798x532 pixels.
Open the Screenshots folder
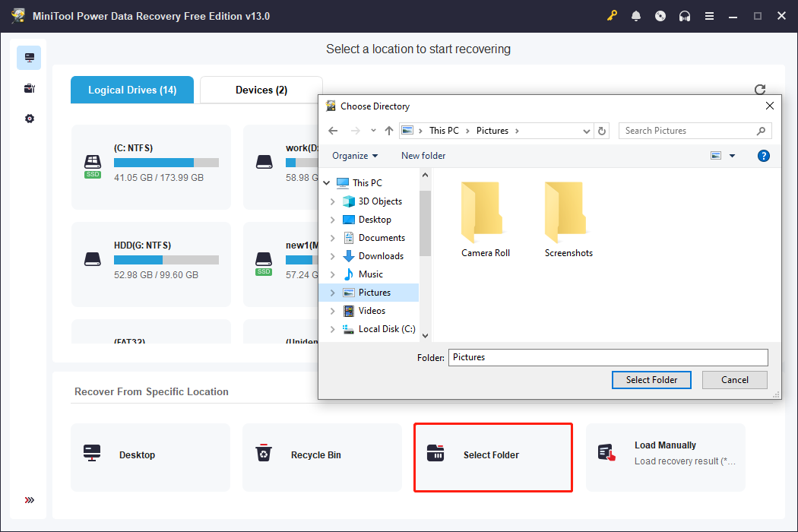(x=568, y=219)
